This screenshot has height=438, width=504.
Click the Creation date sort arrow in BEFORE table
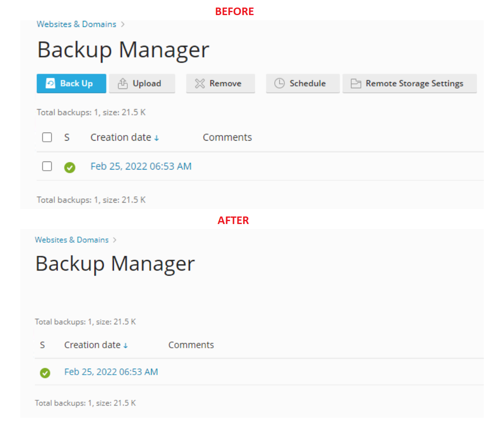click(157, 138)
